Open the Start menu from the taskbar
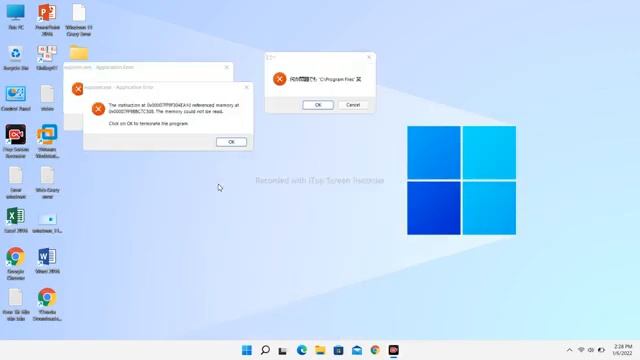The image size is (640, 360). [247, 350]
